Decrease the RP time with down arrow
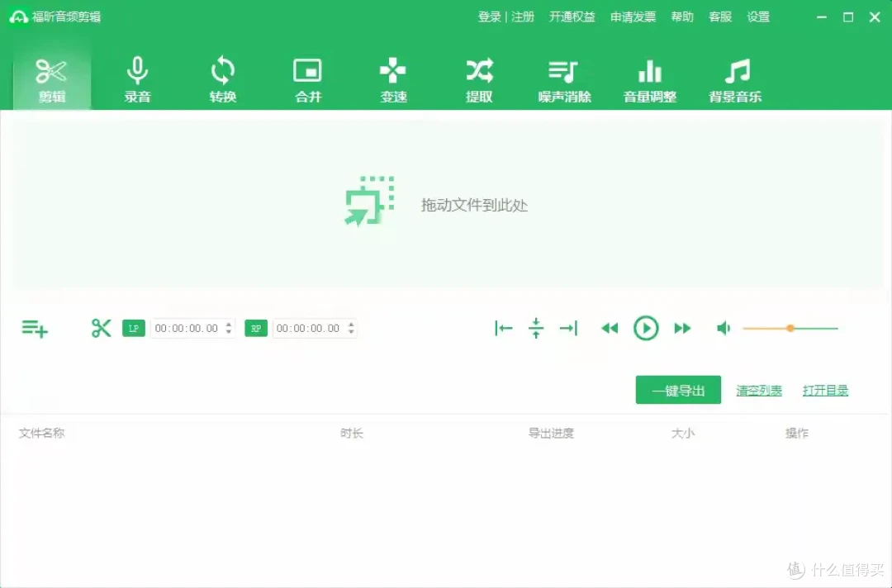Viewport: 892px width, 588px height. tap(351, 332)
